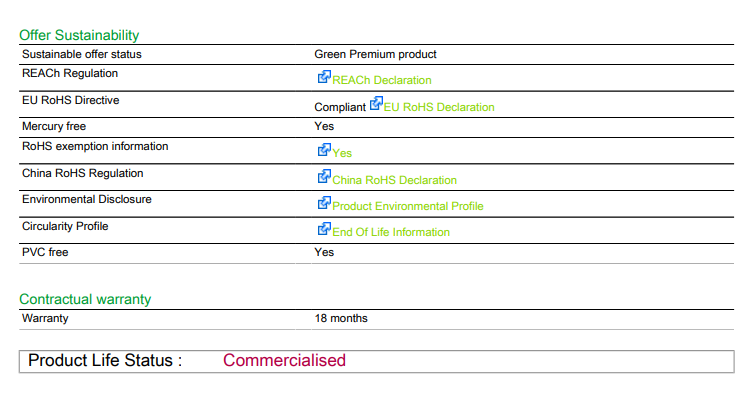Click the external link icon beside China RoHS Declaration
The width and height of the screenshot is (753, 412).
pos(324,177)
